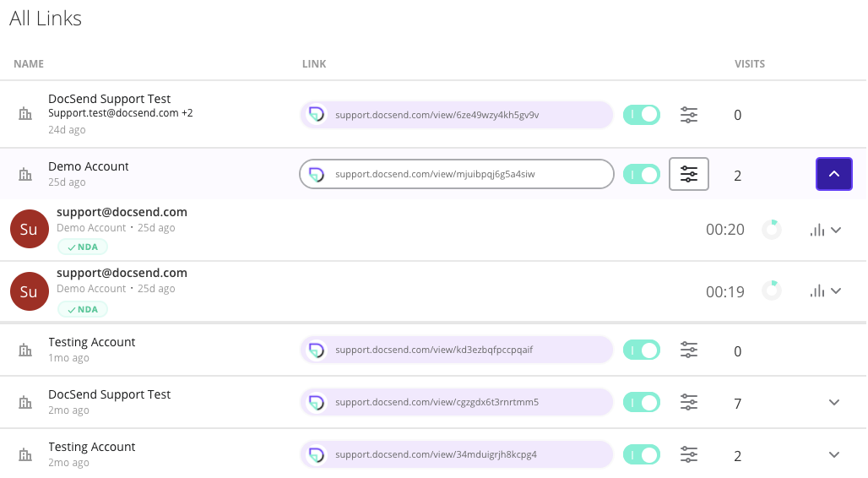
Task: Click the LINK column header
Action: 314,63
